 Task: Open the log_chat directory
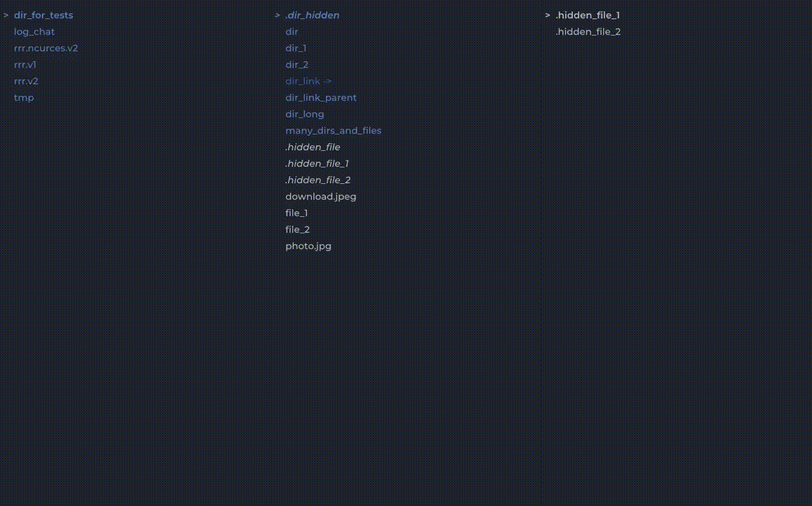coord(34,32)
